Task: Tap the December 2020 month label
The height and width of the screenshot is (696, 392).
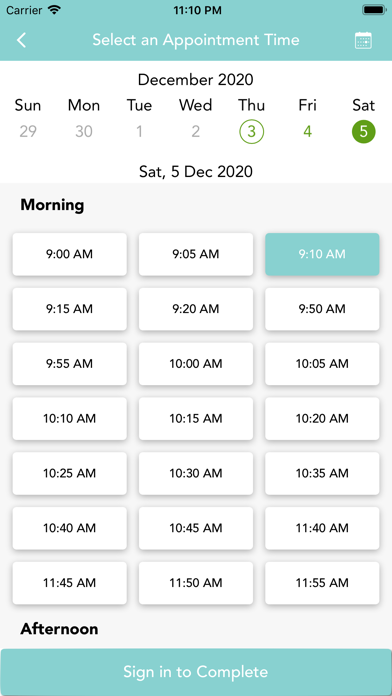Action: click(x=196, y=80)
